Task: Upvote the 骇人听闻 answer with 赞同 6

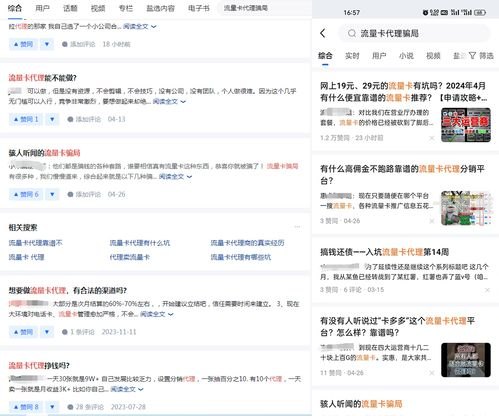Action: click(x=26, y=194)
